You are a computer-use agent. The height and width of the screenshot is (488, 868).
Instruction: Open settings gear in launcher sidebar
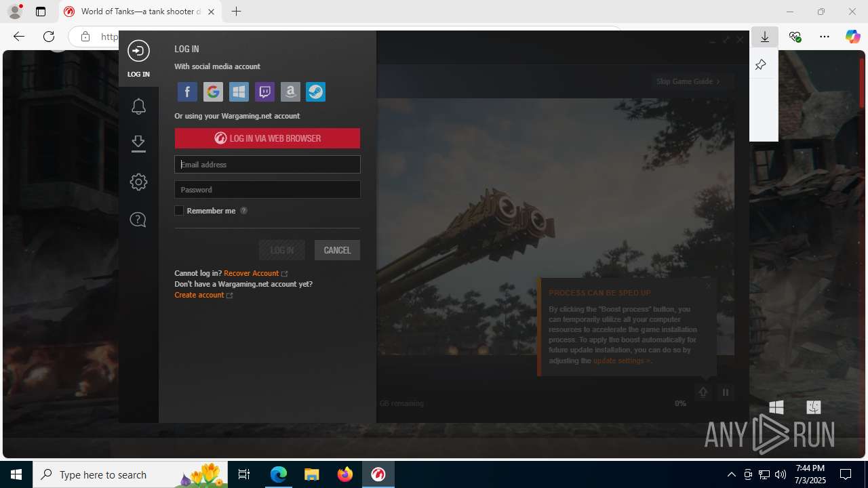tap(138, 182)
